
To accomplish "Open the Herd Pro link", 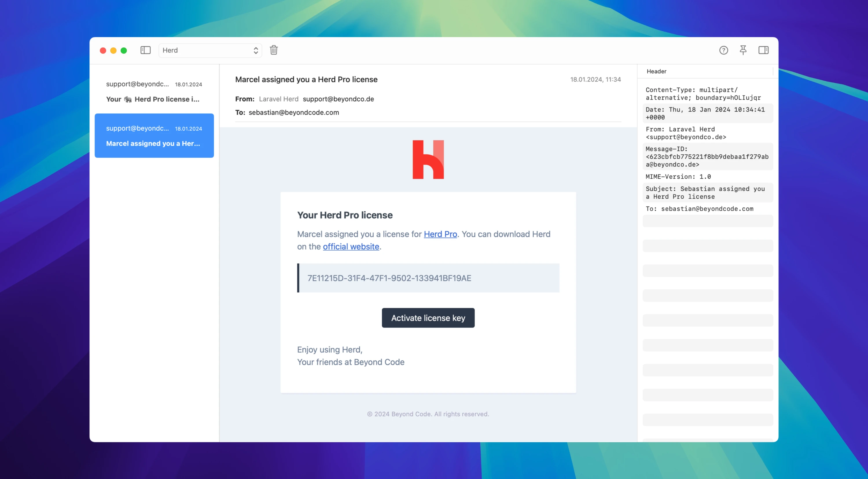I will coord(440,234).
